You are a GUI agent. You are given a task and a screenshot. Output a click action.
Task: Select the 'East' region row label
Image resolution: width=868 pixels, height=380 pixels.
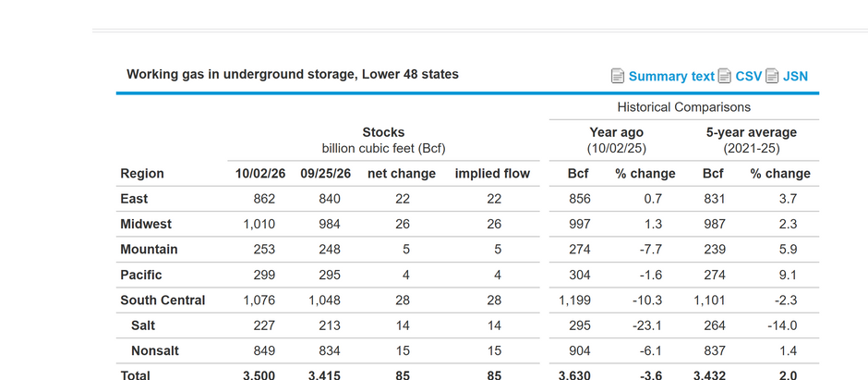pyautogui.click(x=134, y=199)
